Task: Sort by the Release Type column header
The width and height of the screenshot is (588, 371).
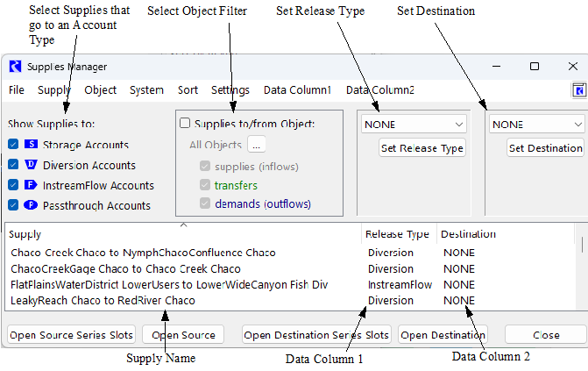Action: point(397,235)
